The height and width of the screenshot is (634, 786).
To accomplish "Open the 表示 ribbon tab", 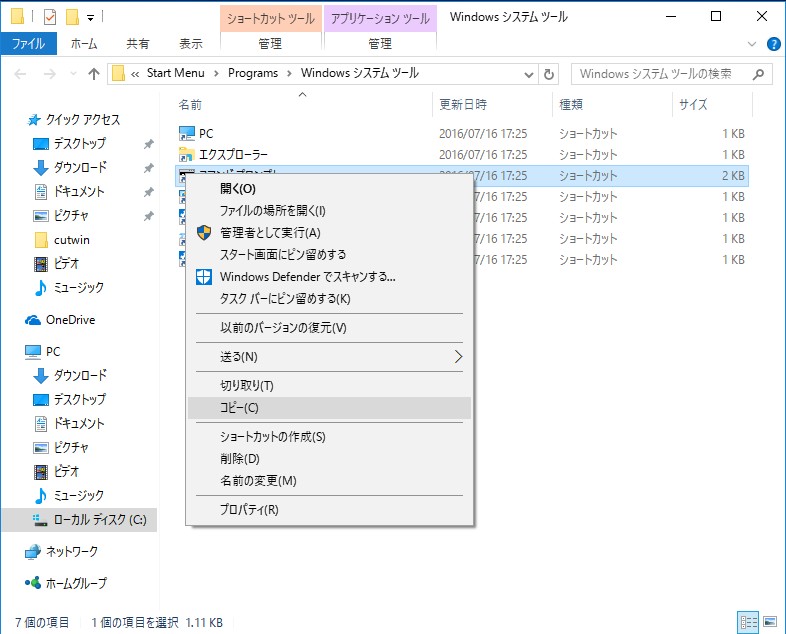I will pyautogui.click(x=191, y=44).
